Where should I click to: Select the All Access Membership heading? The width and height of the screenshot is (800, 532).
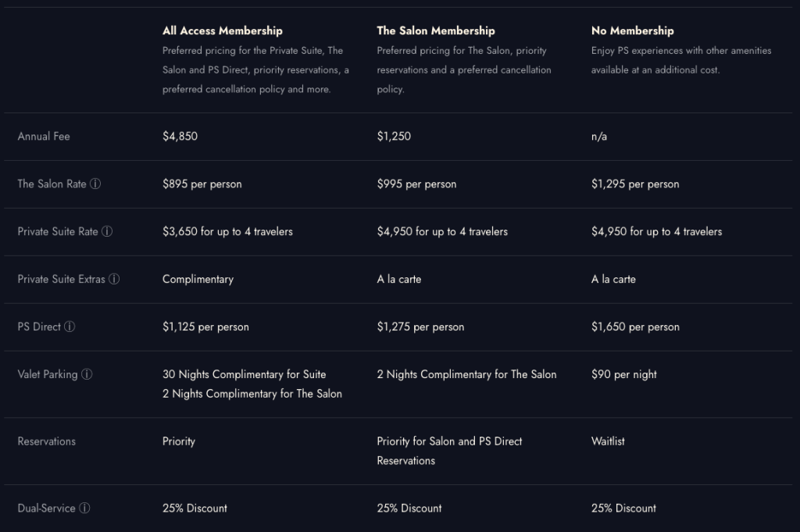[223, 30]
